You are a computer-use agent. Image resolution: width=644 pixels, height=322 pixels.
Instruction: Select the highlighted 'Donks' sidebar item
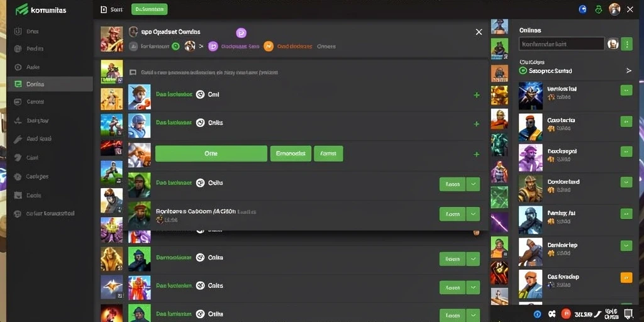pyautogui.click(x=50, y=84)
